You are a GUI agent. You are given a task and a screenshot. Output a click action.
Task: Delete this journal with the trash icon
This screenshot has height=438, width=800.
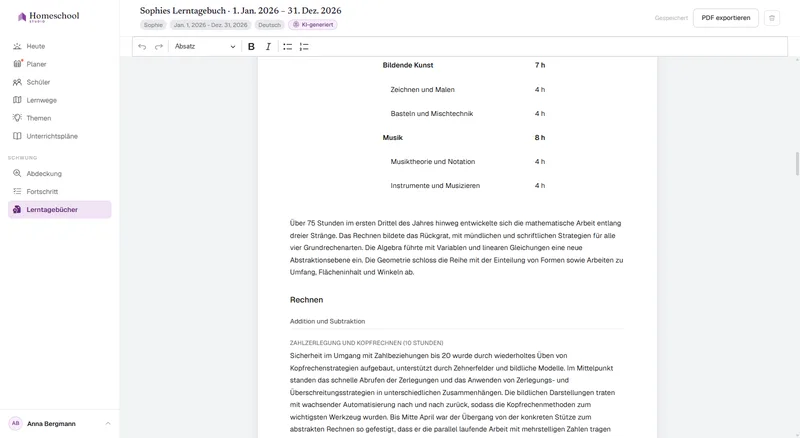771,18
